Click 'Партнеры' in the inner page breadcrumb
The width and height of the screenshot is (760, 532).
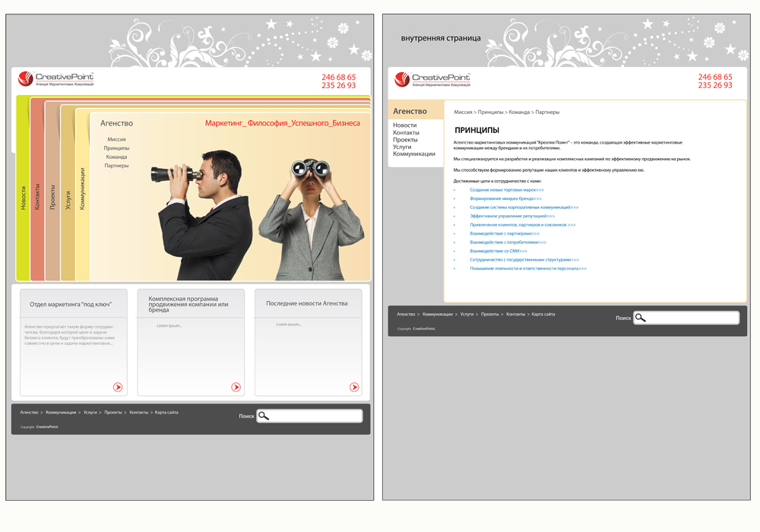(x=547, y=112)
